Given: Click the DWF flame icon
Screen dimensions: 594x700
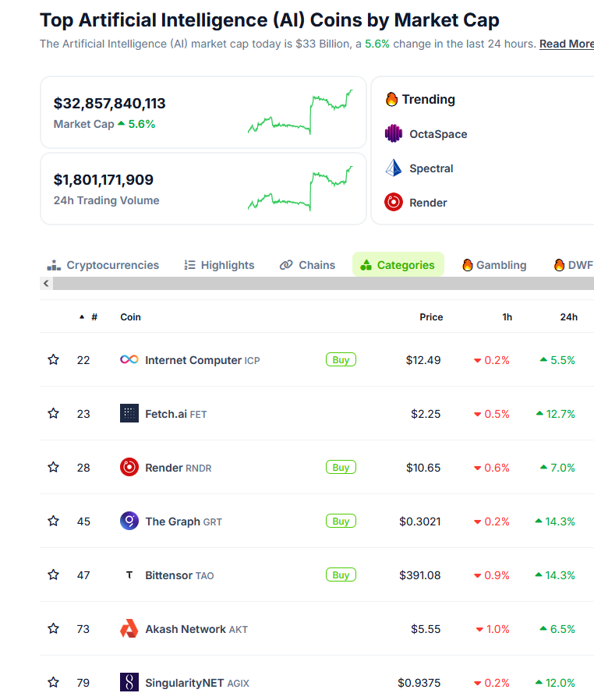Looking at the screenshot, I should pos(559,265).
